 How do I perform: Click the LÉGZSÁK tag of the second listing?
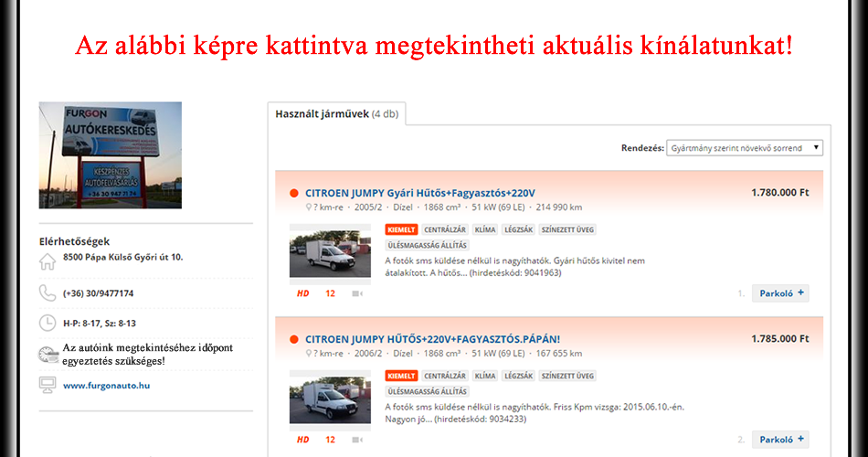518,376
